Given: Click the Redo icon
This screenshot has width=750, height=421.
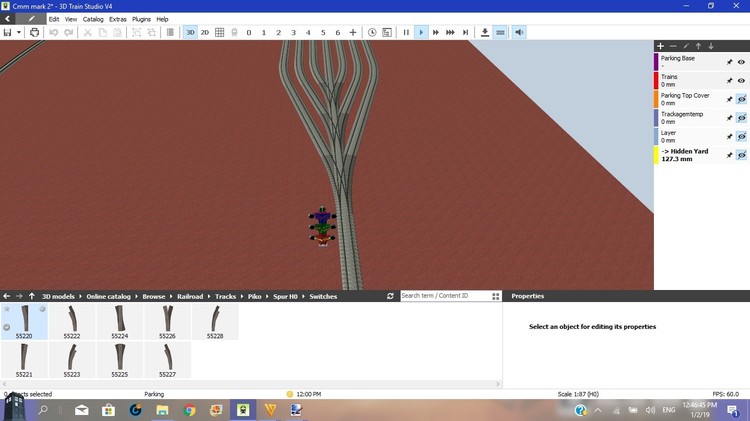Looking at the screenshot, I should pyautogui.click(x=69, y=33).
